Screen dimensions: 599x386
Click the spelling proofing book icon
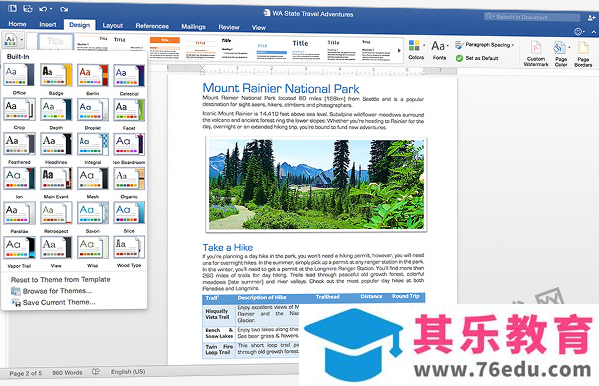coord(96,372)
